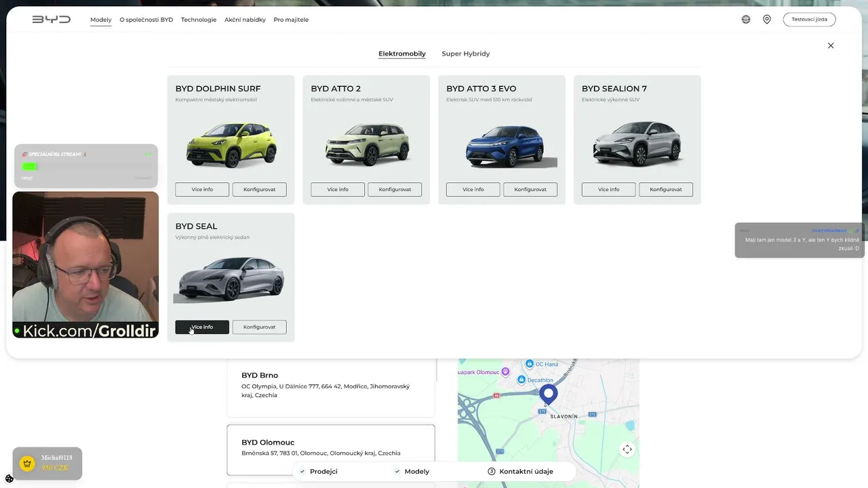Click the Výkonný plně elektrický sedan subtitle
This screenshot has height=488, width=868.
pyautogui.click(x=212, y=238)
